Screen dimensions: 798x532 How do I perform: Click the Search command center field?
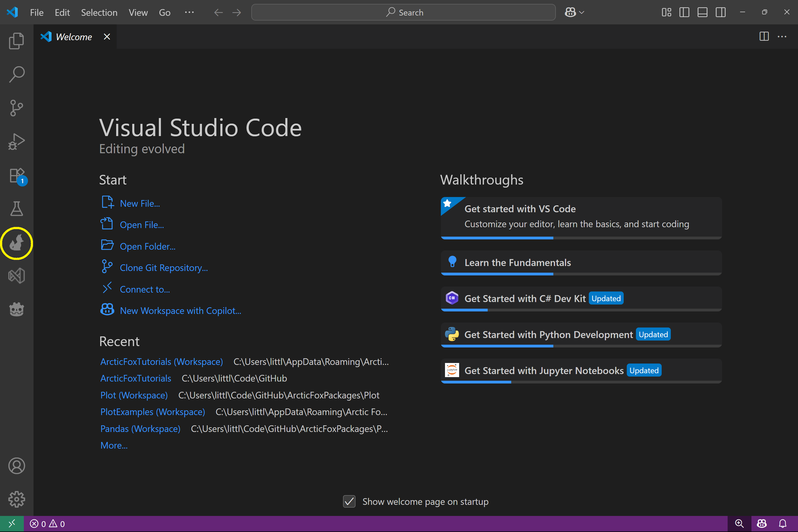(403, 12)
